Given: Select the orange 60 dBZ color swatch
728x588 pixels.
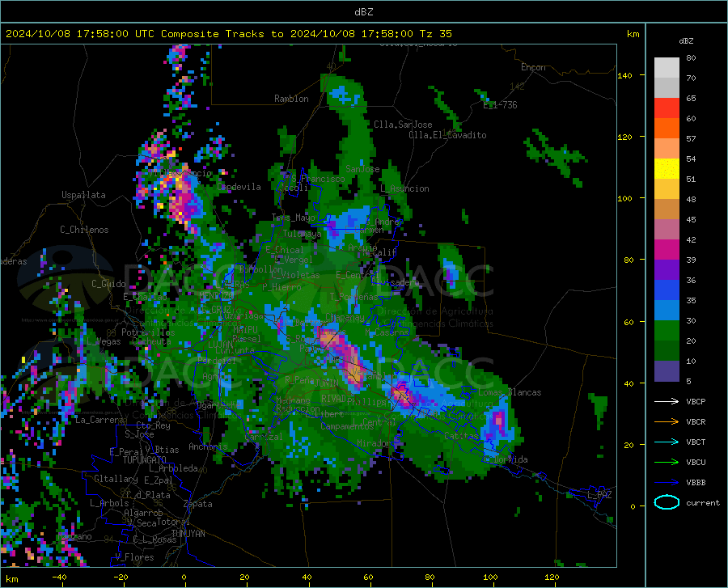Looking at the screenshot, I should (667, 129).
